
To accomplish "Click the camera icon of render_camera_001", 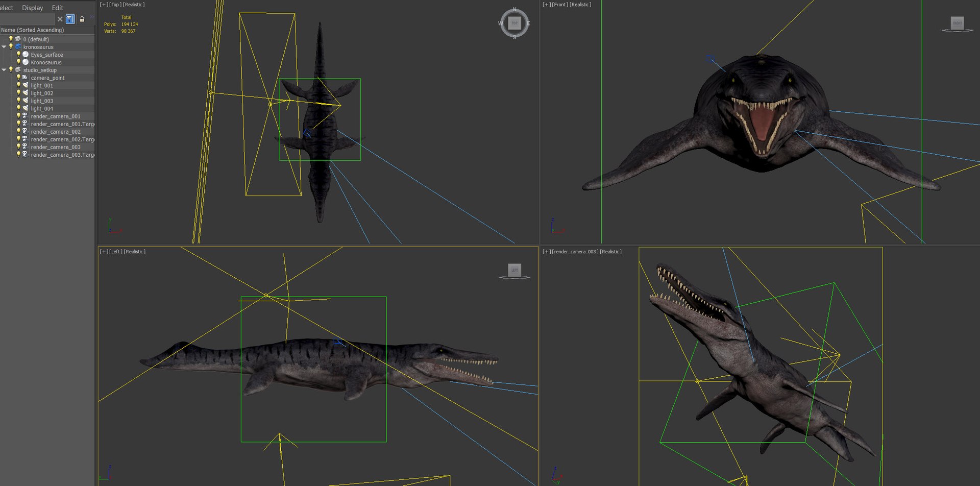I will 25,116.
